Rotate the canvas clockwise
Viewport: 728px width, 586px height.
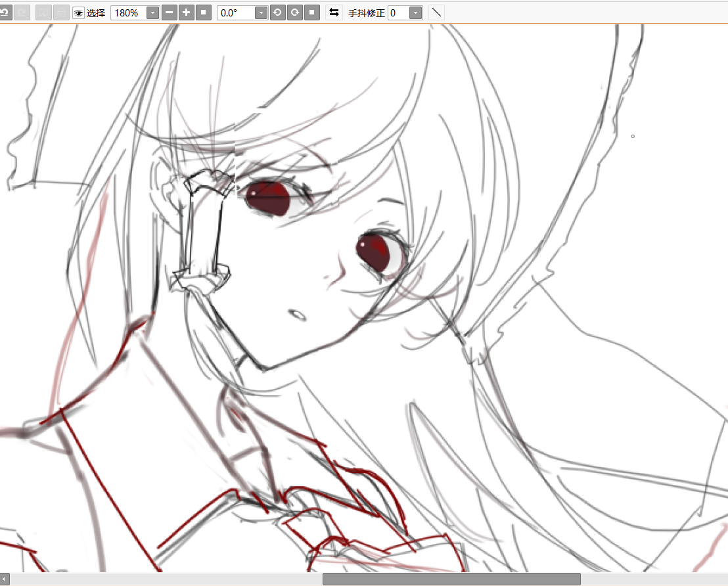click(x=295, y=12)
